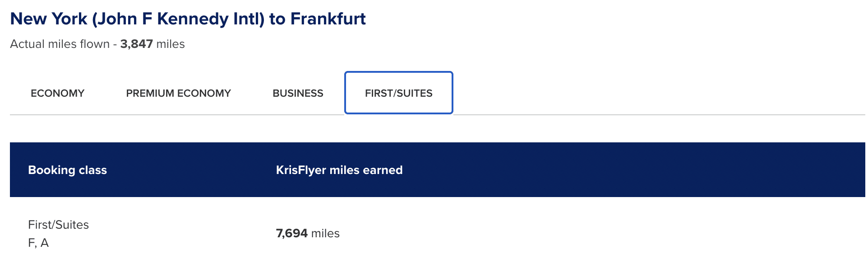868x254 pixels.
Task: Switch to the PREMIUM ECONOMY tab
Action: [x=178, y=93]
